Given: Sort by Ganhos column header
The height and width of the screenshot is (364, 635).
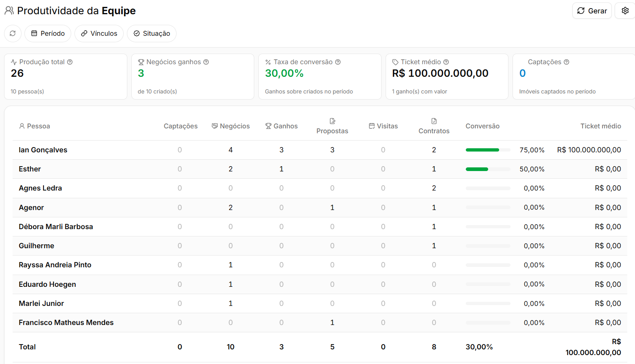Looking at the screenshot, I should coord(281,126).
